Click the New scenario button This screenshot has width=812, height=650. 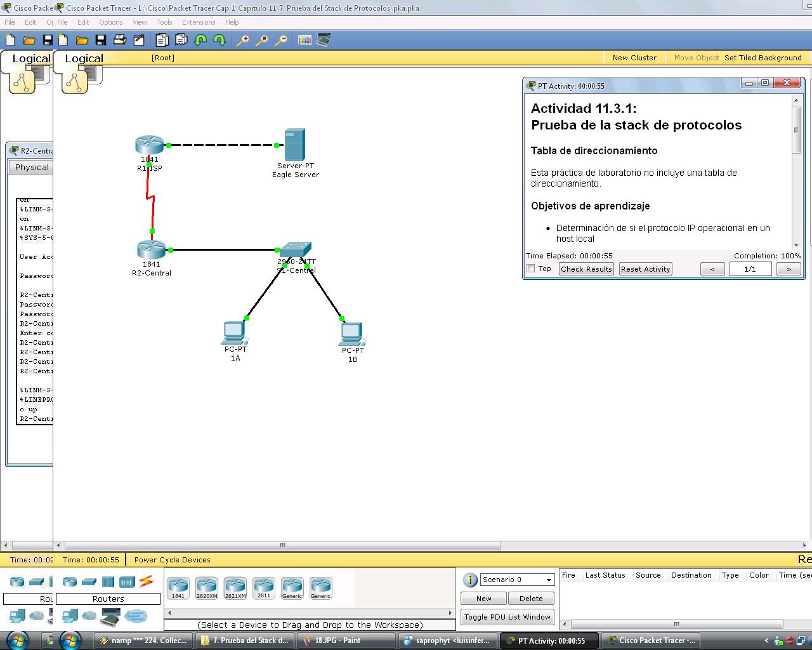(x=483, y=599)
